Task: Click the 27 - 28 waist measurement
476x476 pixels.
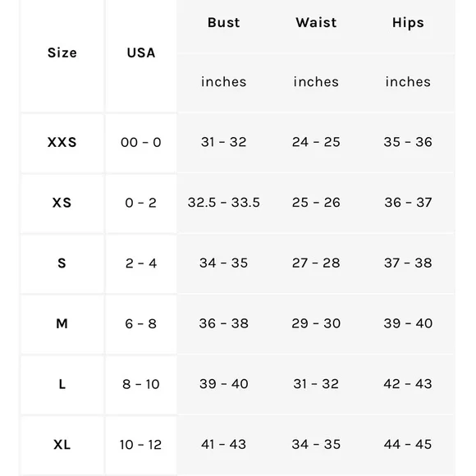Action: [x=316, y=263]
